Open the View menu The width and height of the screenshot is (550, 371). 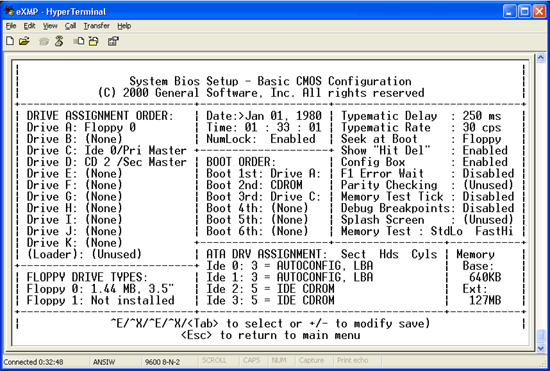[50, 26]
